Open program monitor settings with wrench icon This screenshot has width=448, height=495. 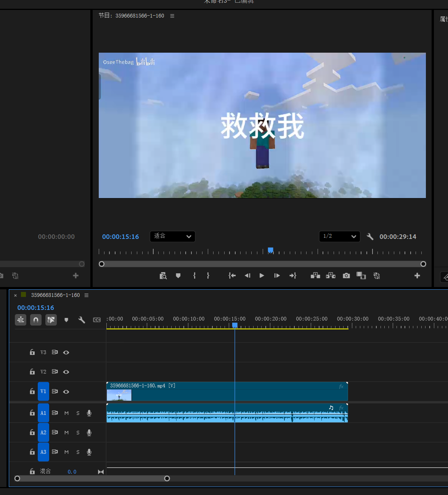369,237
